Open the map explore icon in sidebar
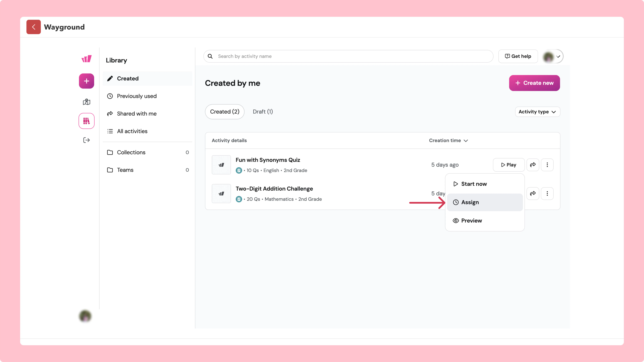Screen dimensions: 644x362 86,102
